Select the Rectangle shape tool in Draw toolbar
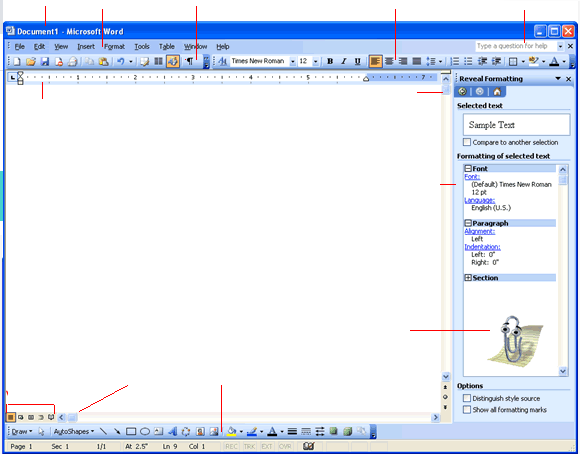 131,431
